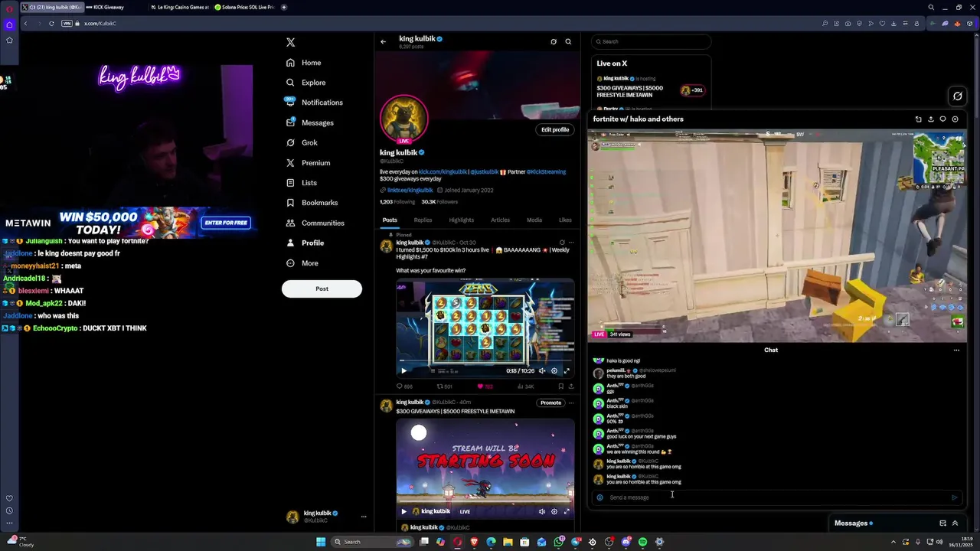
Task: Share the pinned post
Action: point(571,386)
